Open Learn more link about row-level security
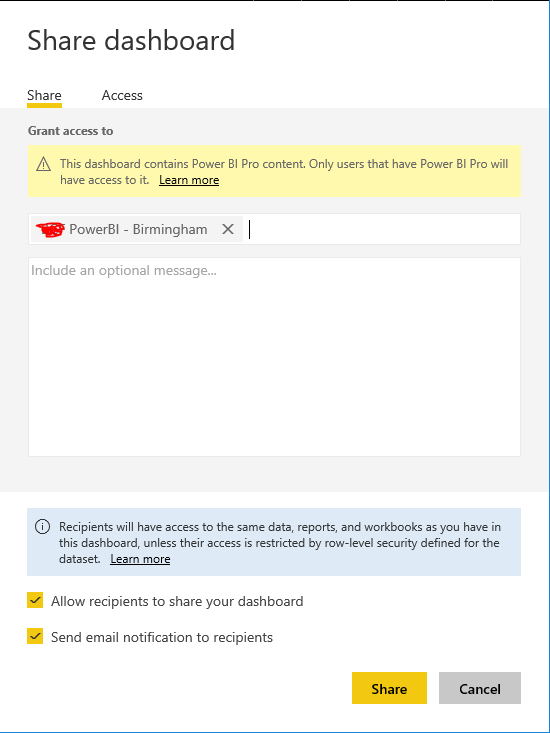550x733 pixels. coord(140,559)
